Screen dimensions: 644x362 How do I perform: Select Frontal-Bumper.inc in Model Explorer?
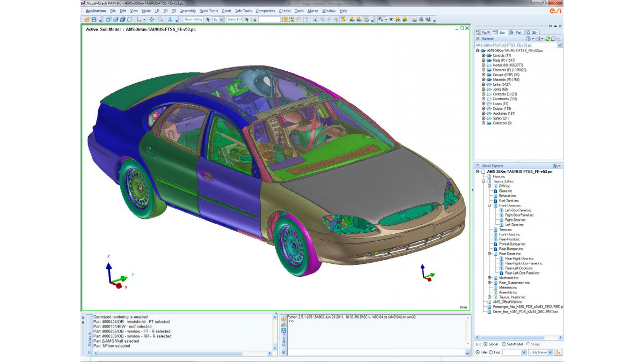(x=512, y=244)
